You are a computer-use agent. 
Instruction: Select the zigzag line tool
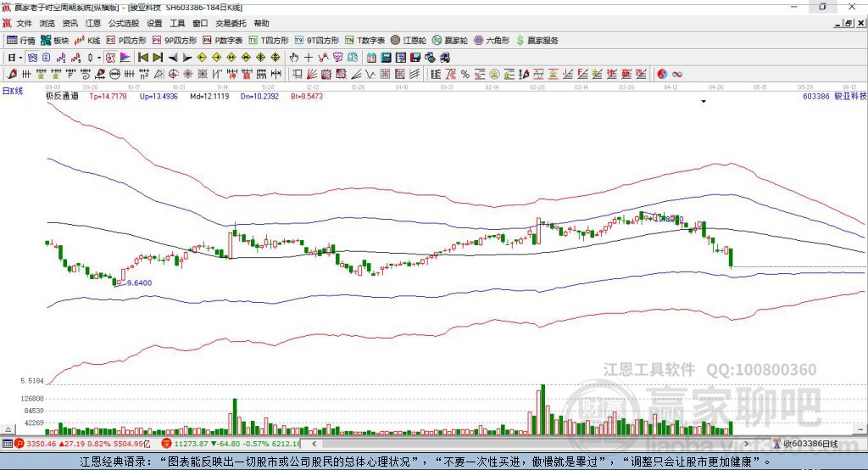click(x=370, y=75)
